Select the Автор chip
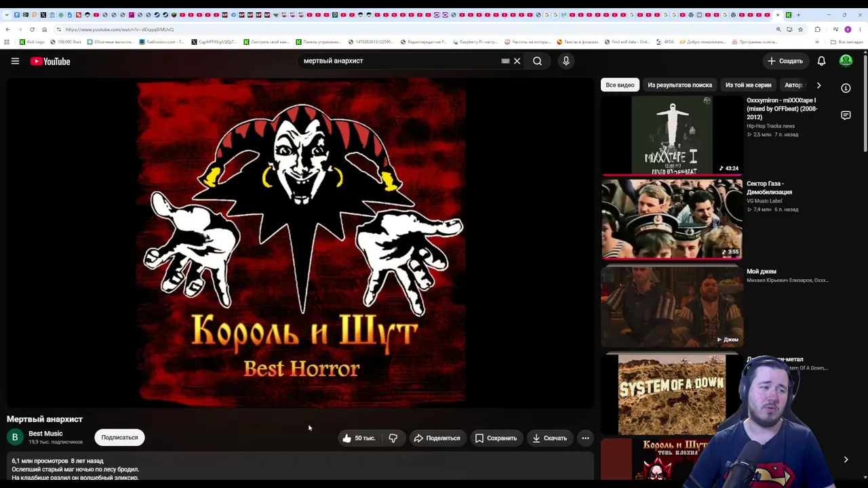This screenshot has height=488, width=868. 794,85
